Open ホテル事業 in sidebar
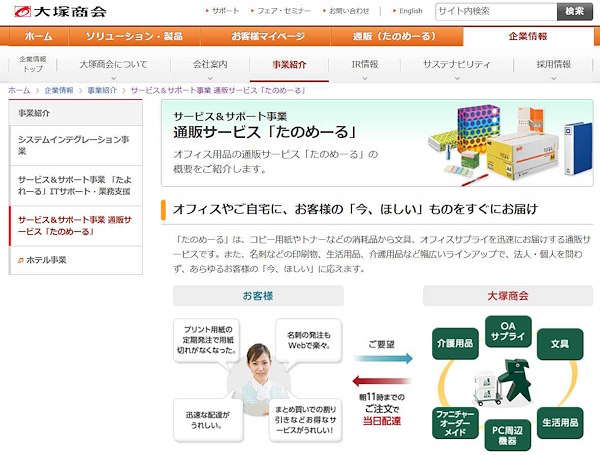This screenshot has width=600, height=455. tap(76, 260)
